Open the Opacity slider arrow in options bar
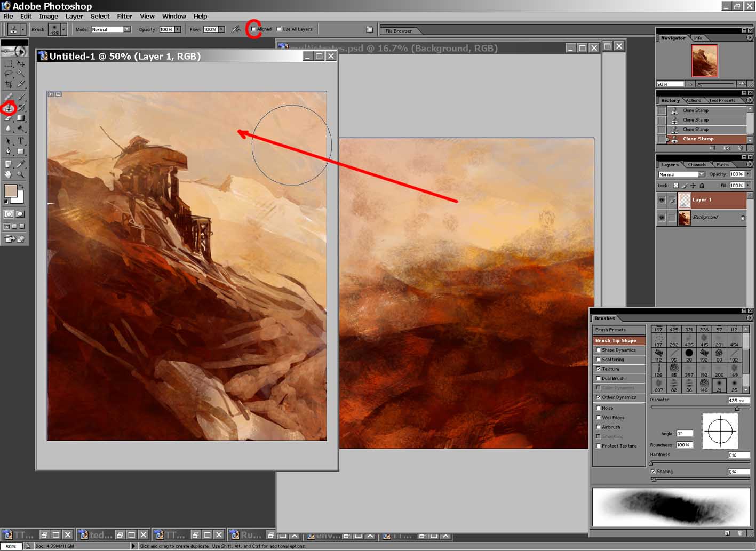Image resolution: width=756 pixels, height=551 pixels. point(178,29)
